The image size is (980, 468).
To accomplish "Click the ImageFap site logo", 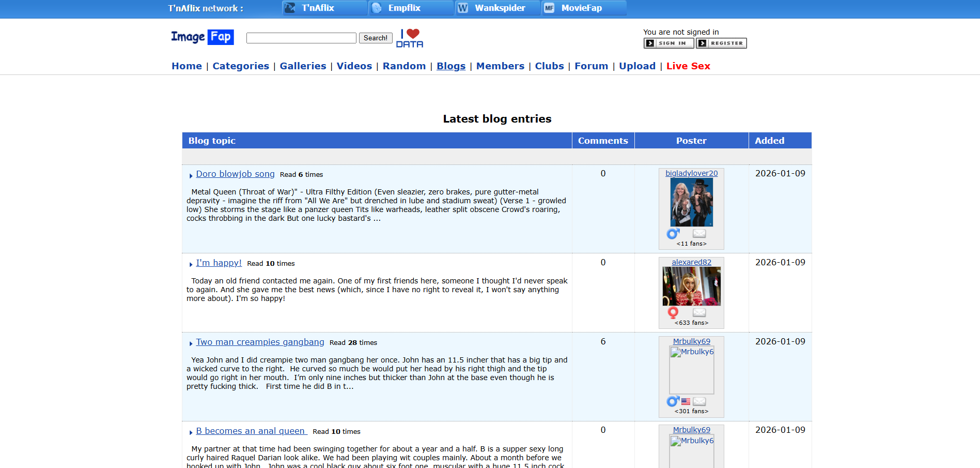I will [201, 37].
